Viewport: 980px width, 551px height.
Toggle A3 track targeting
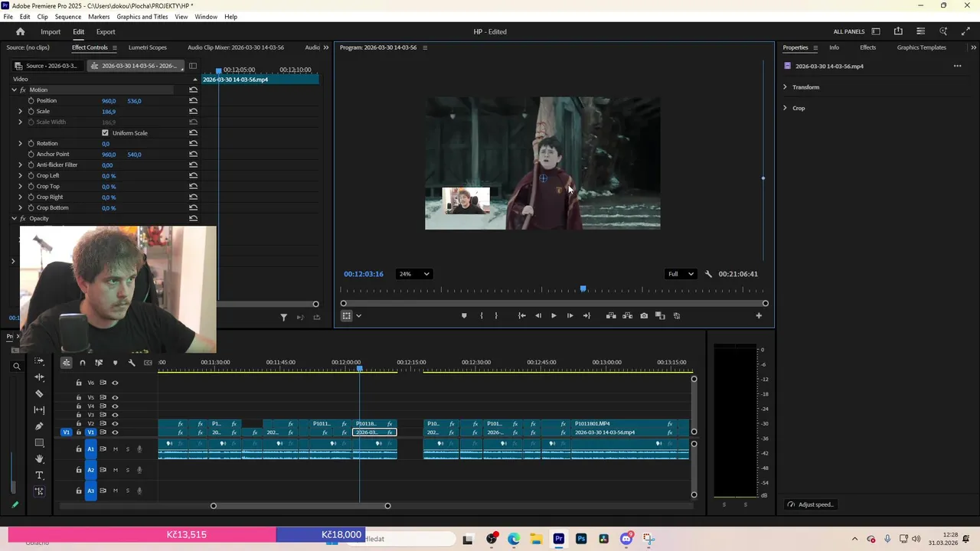[x=90, y=491]
